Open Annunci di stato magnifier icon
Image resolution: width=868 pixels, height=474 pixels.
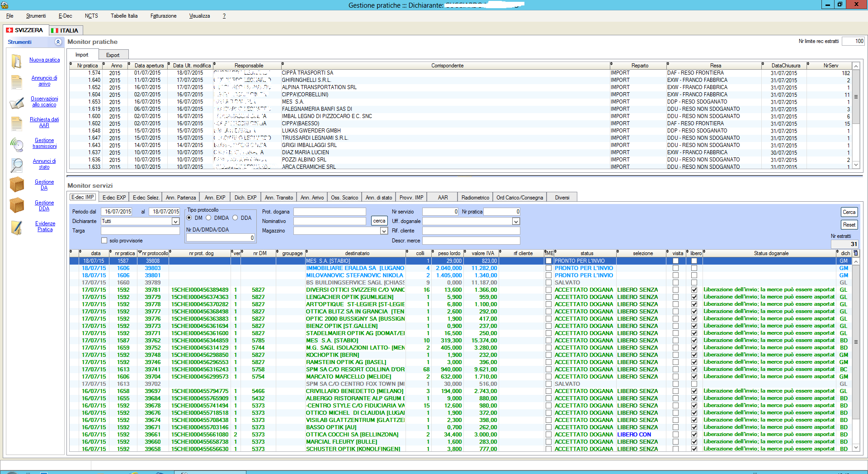[17, 165]
